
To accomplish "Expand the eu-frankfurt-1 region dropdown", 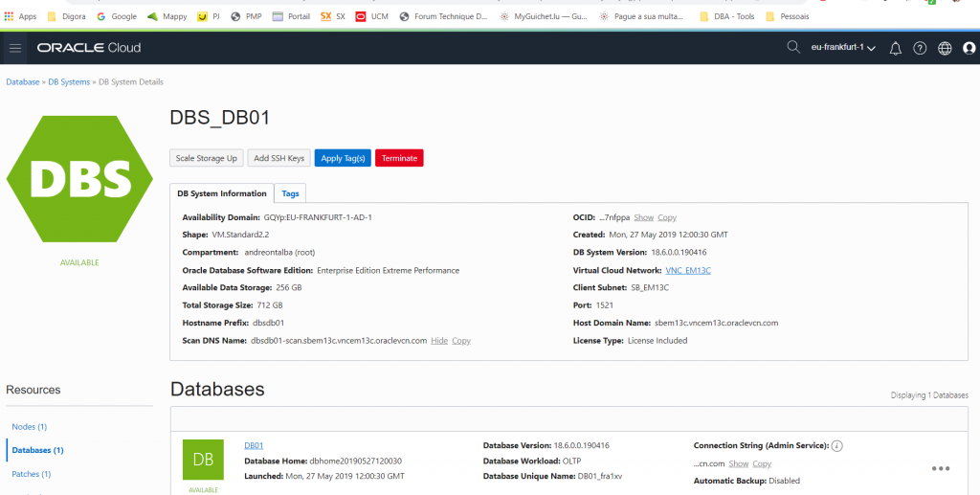I will (842, 48).
